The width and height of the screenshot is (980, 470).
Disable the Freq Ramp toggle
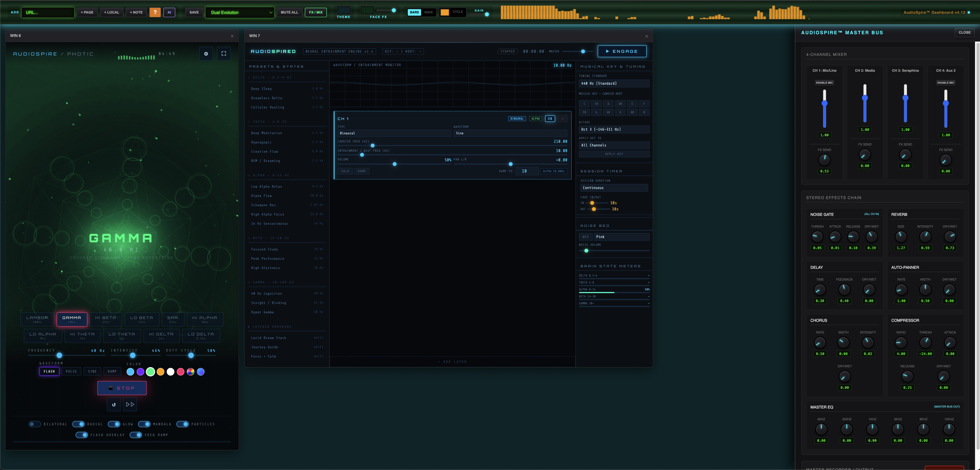pyautogui.click(x=136, y=435)
